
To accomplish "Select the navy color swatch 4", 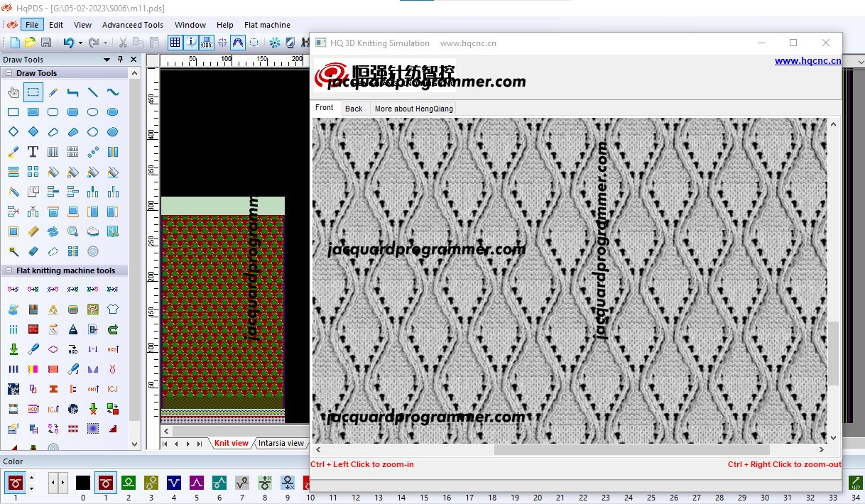I will tap(174, 483).
